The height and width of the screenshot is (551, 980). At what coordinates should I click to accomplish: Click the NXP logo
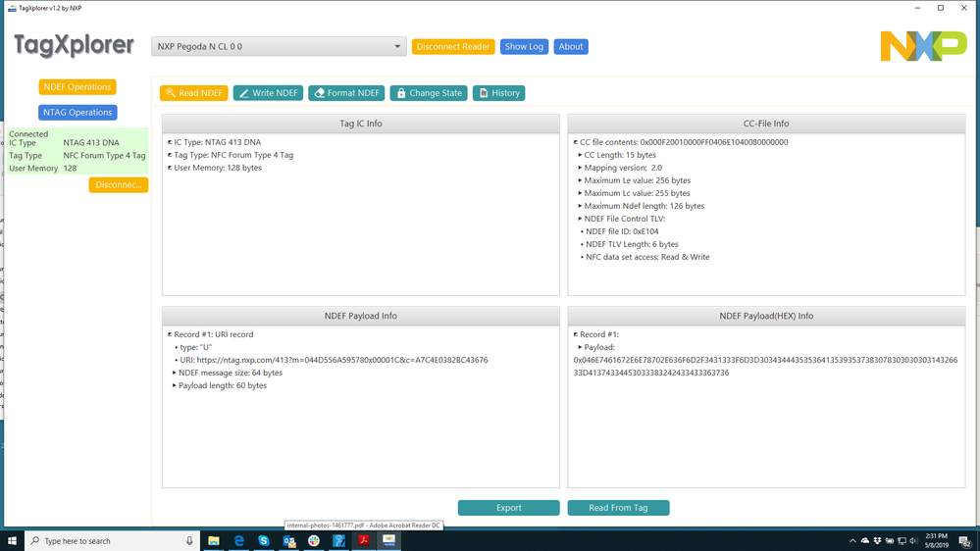[x=923, y=46]
